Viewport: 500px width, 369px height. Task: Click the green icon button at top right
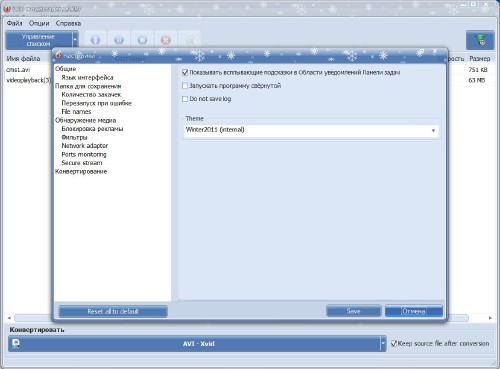(x=480, y=40)
